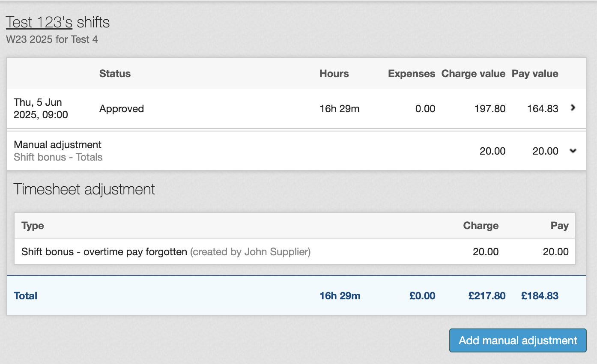Click the Shift bonus - Totals subtitle
This screenshot has height=364, width=597.
pyautogui.click(x=58, y=157)
